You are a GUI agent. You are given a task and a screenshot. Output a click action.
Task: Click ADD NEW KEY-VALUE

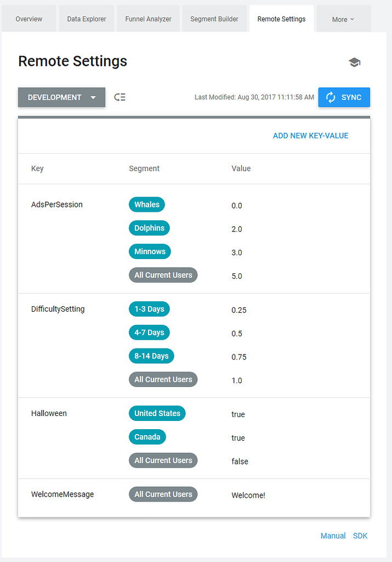pos(310,136)
